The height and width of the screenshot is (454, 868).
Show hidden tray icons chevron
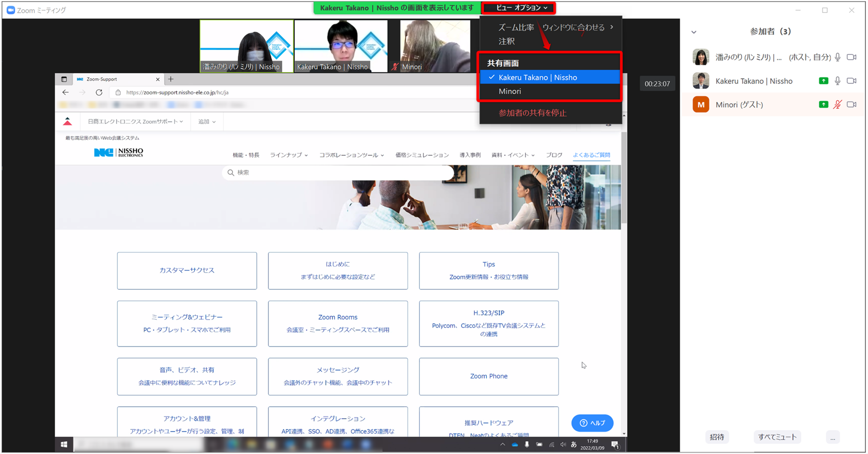pyautogui.click(x=502, y=445)
